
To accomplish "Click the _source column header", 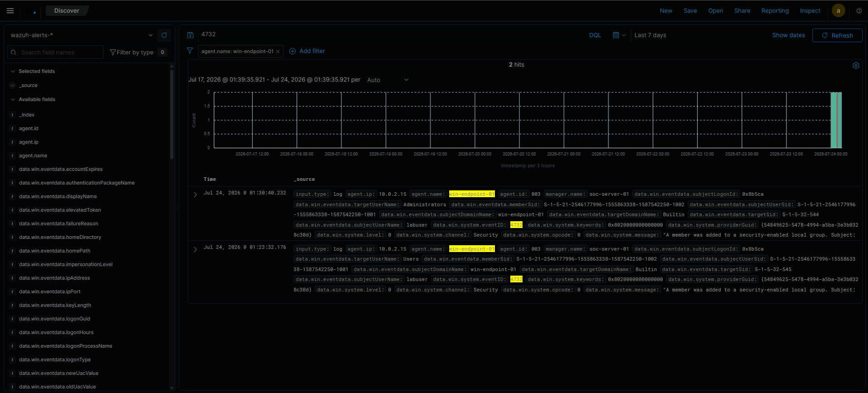I will 304,180.
